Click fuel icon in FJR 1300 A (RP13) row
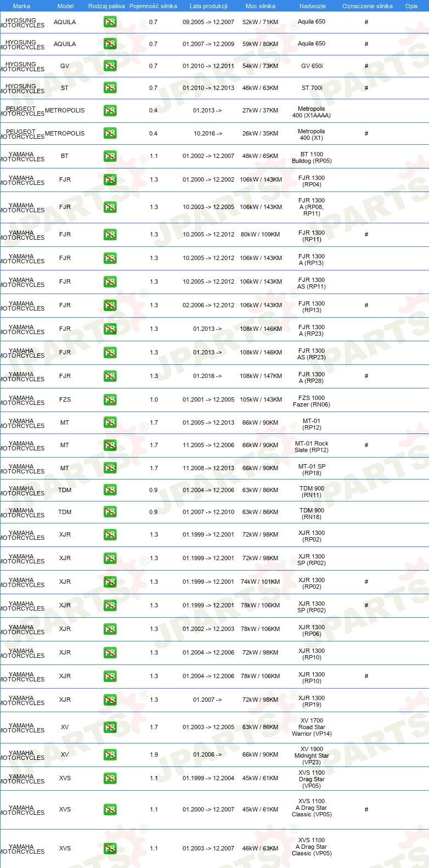429x868 pixels. [110, 258]
